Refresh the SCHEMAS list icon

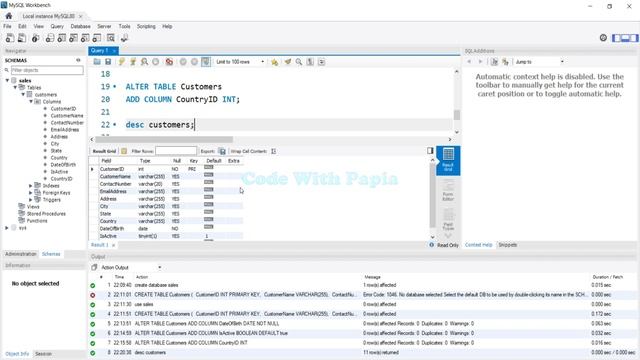coord(78,60)
